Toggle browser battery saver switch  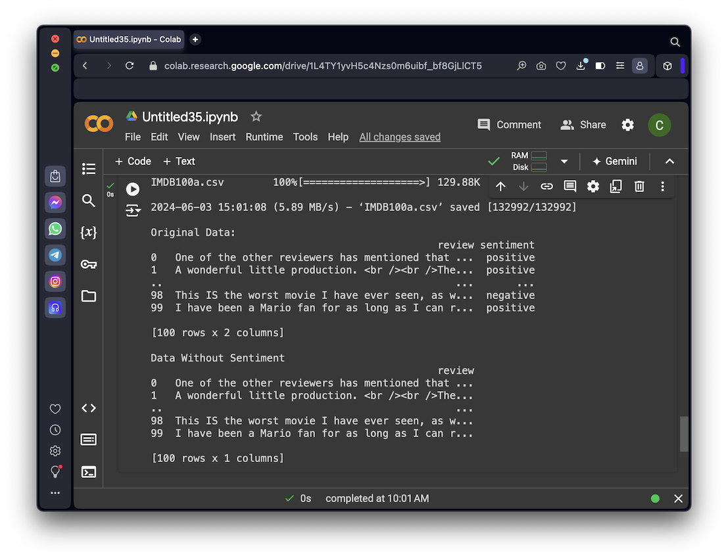600,66
